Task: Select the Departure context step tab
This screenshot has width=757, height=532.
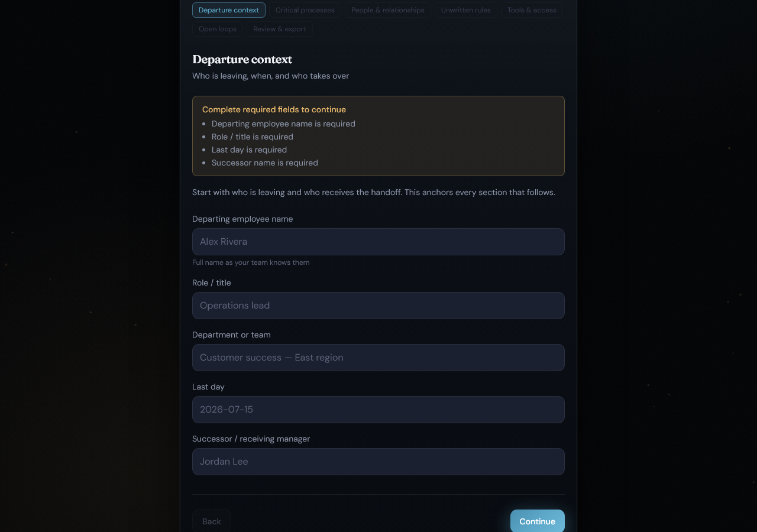Action: click(229, 10)
